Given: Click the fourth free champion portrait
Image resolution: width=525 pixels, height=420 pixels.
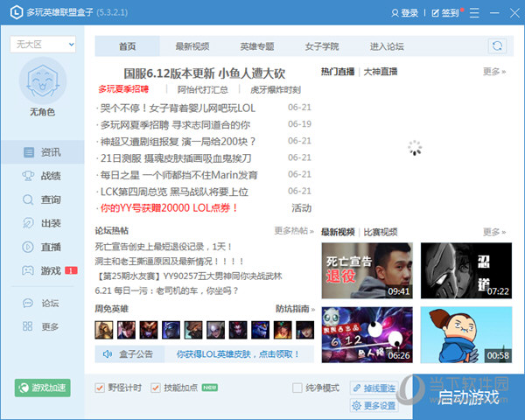Looking at the screenshot, I should [x=171, y=330].
